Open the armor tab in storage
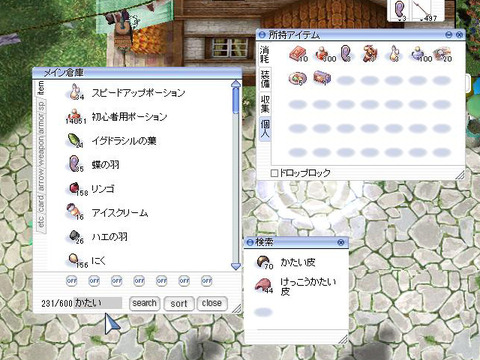 pos(41,123)
